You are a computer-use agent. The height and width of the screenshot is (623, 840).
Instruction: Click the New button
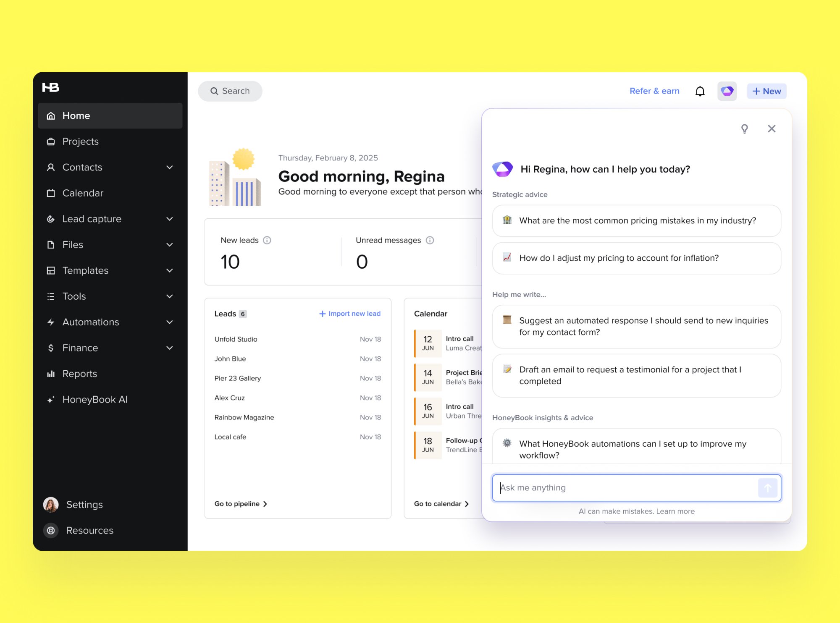766,91
